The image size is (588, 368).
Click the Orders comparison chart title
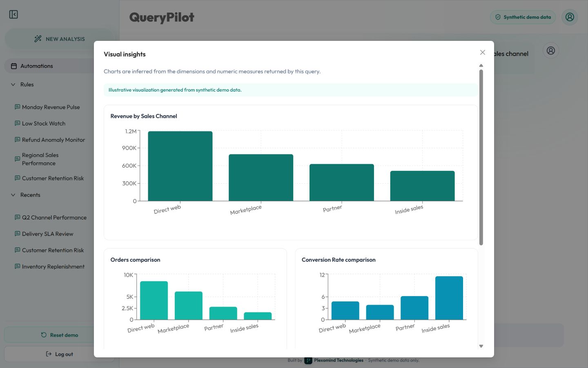pyautogui.click(x=135, y=260)
